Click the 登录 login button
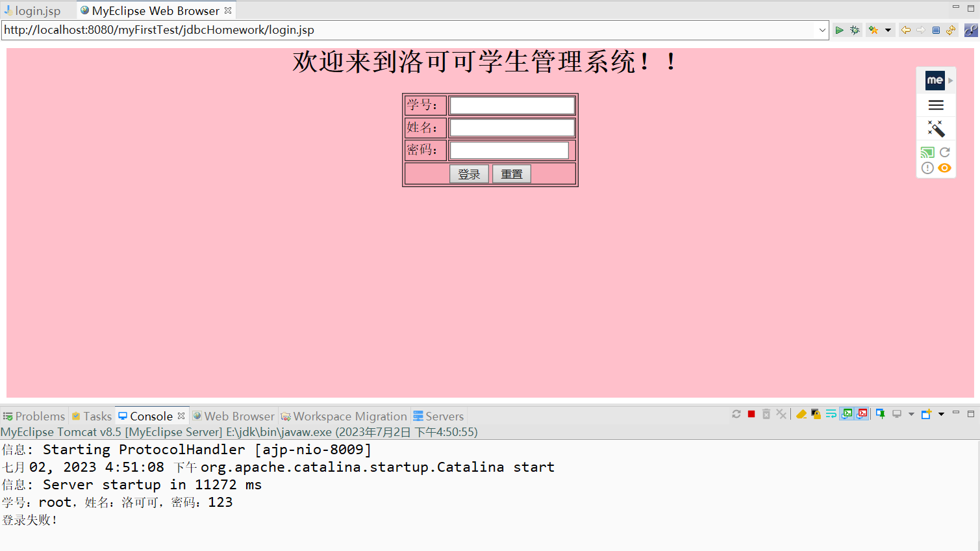The width and height of the screenshot is (980, 551). pyautogui.click(x=469, y=174)
